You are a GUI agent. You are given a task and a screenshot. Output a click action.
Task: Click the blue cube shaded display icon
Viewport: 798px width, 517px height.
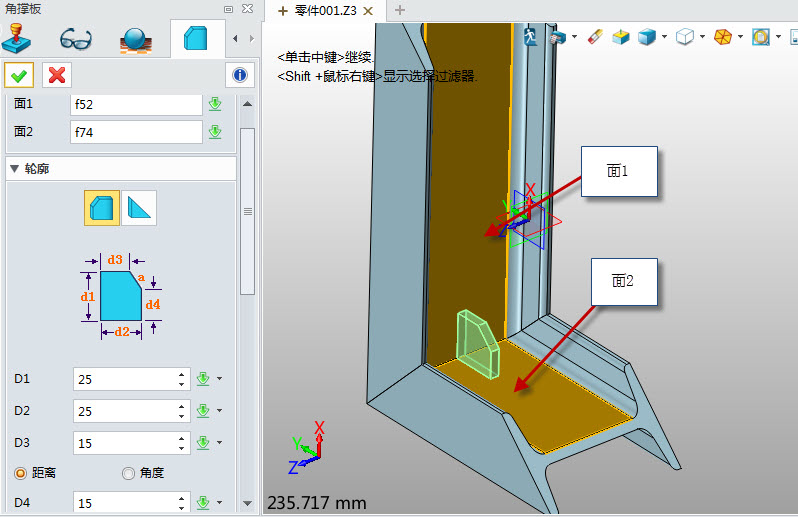[647, 37]
